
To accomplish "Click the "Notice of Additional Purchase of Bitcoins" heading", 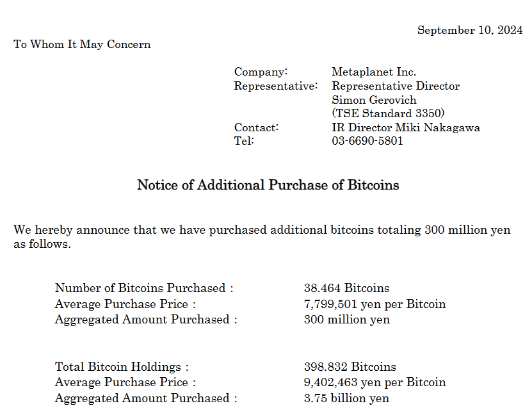I will pyautogui.click(x=268, y=185).
